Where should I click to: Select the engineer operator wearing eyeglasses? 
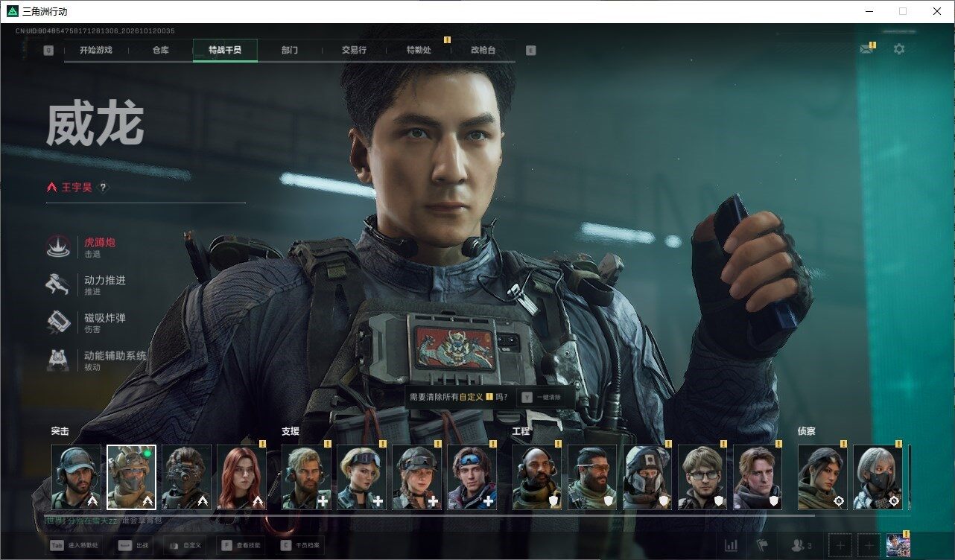(702, 477)
